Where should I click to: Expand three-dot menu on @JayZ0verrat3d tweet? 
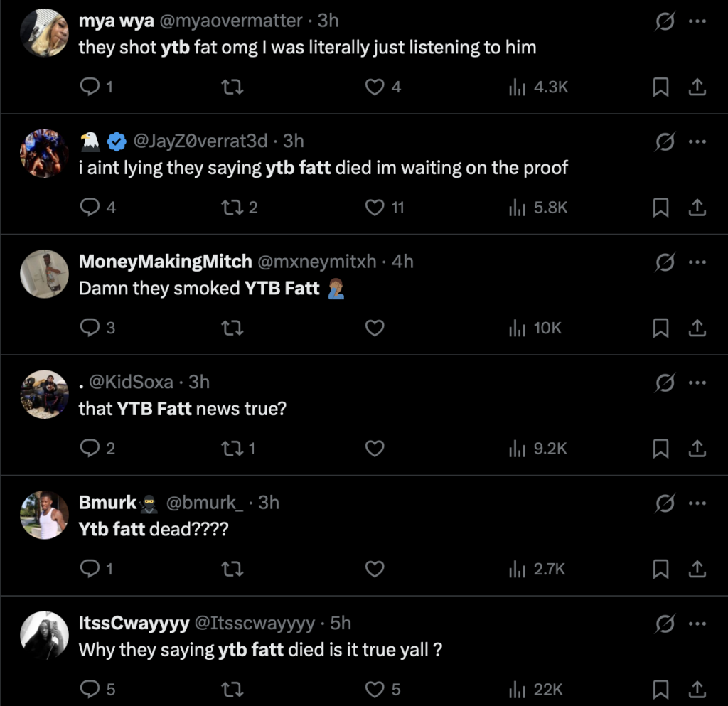(697, 142)
